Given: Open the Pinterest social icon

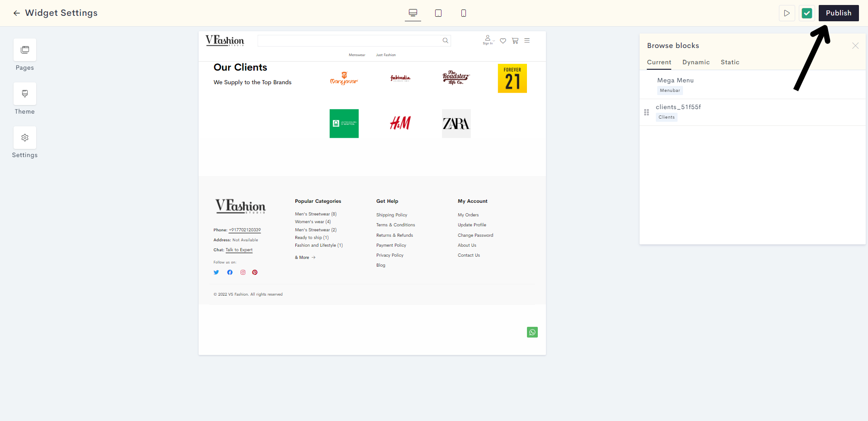Looking at the screenshot, I should click(255, 273).
